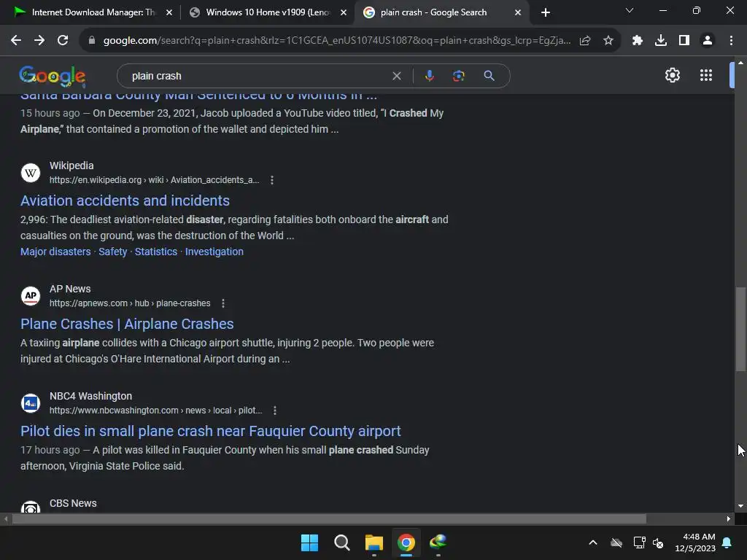Screen dimensions: 747x560
Task: Click the AP News favicon
Action: (31, 296)
